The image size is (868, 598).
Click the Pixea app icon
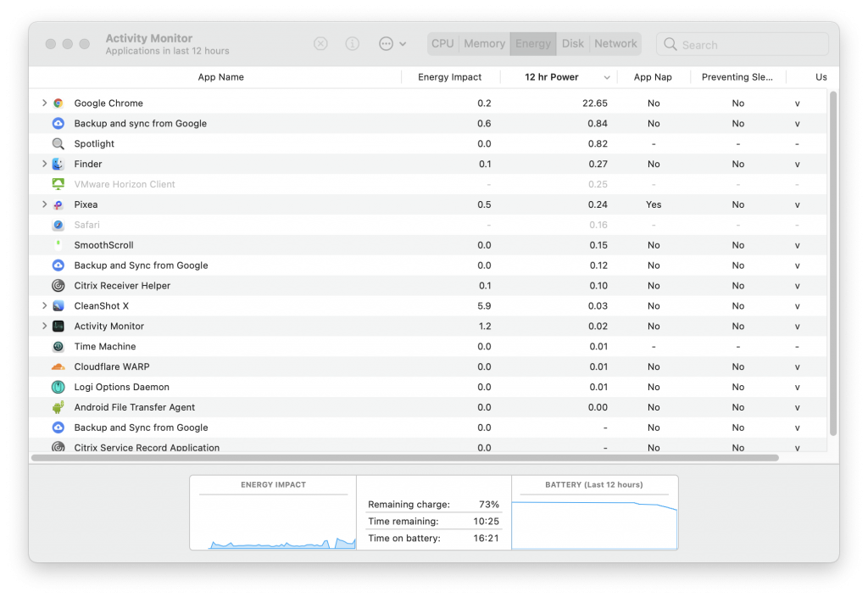58,205
